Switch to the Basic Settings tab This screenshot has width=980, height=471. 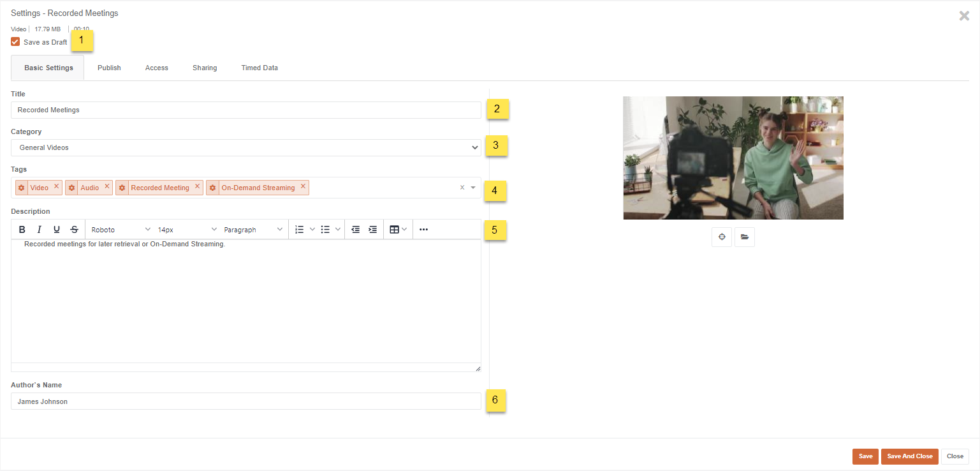[48, 68]
